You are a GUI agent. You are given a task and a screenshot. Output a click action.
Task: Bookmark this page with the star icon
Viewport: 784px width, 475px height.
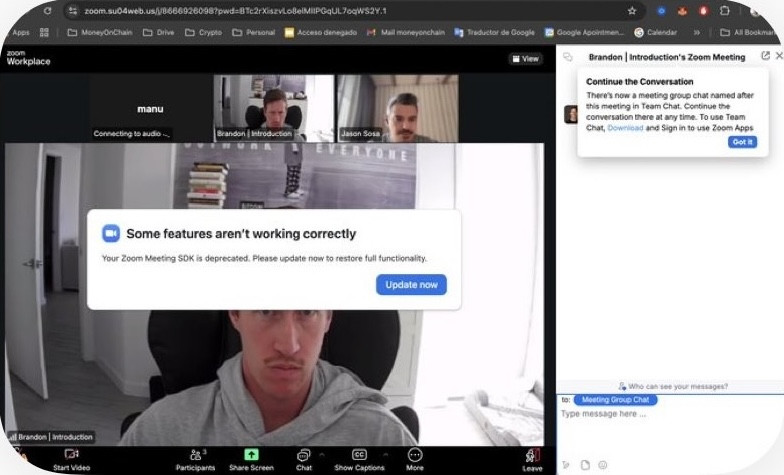pos(632,10)
